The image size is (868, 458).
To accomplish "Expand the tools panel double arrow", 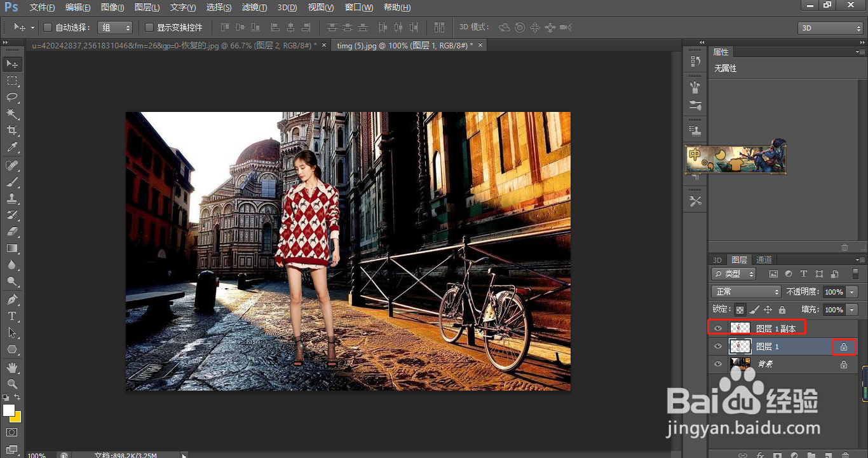I will [x=6, y=43].
